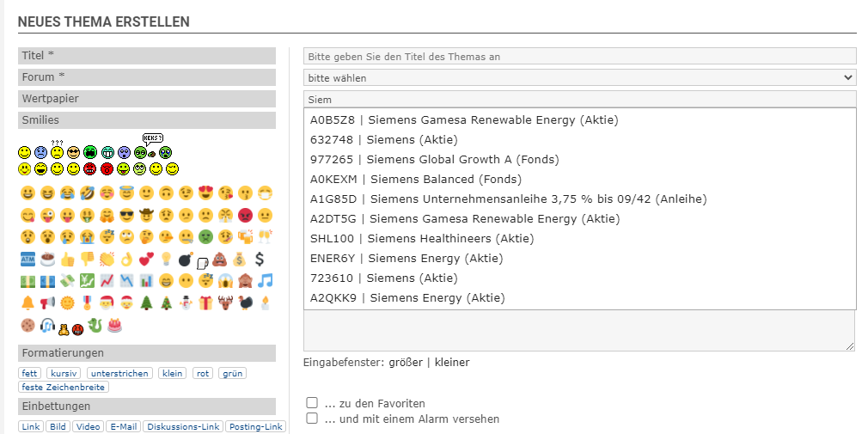Image resolution: width=868 pixels, height=434 pixels.
Task: Insert the megaphone emoji
Action: [x=46, y=303]
